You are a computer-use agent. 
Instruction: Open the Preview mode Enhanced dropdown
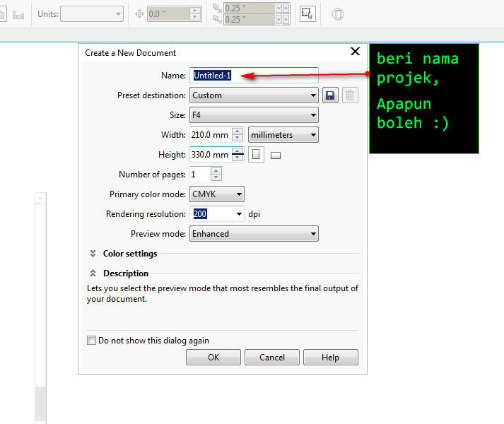point(254,234)
